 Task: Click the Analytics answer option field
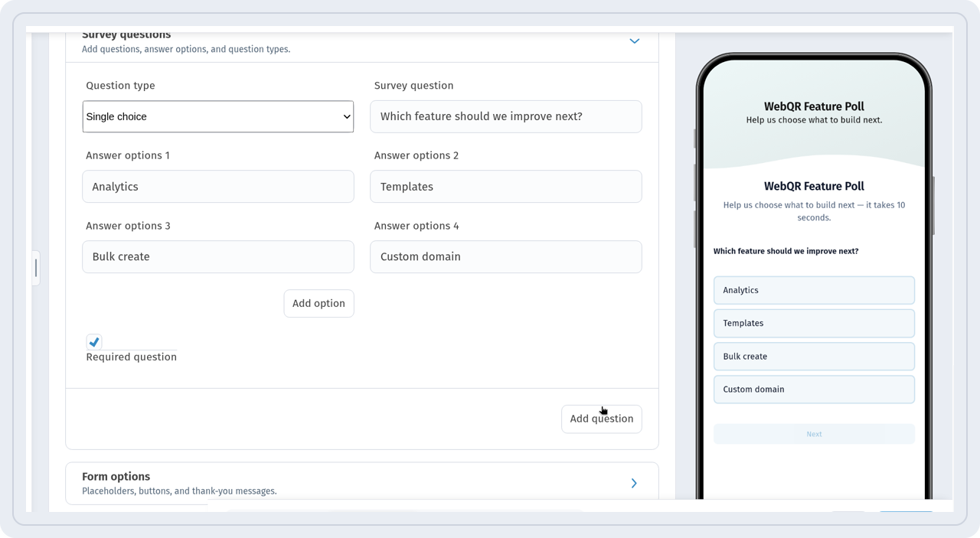(x=218, y=187)
